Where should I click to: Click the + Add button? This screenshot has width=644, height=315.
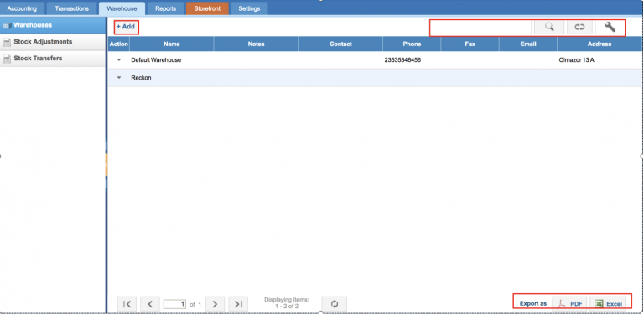(126, 27)
